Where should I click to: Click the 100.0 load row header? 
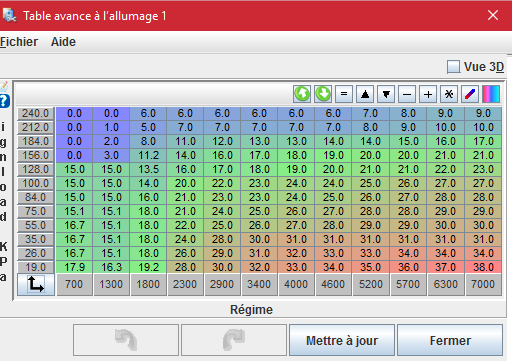(36, 183)
